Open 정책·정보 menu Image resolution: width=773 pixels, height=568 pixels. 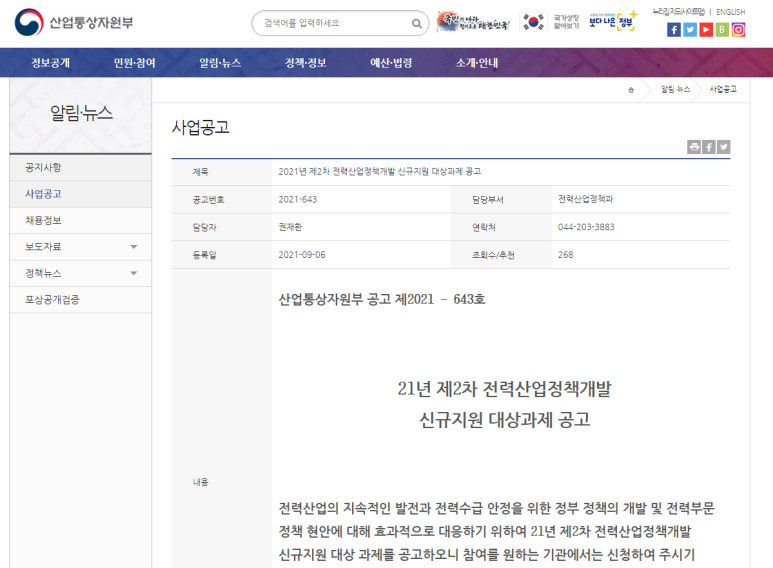coord(306,63)
